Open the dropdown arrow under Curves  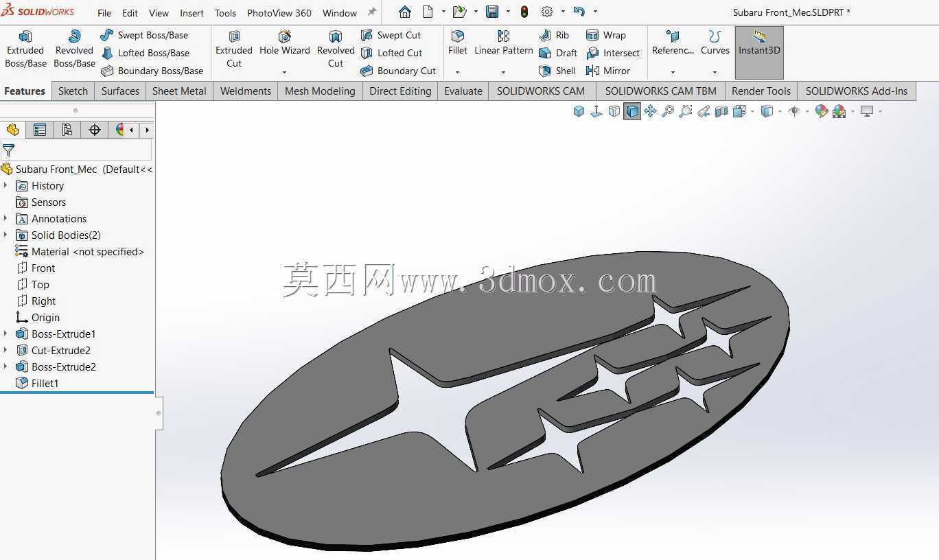[x=715, y=72]
